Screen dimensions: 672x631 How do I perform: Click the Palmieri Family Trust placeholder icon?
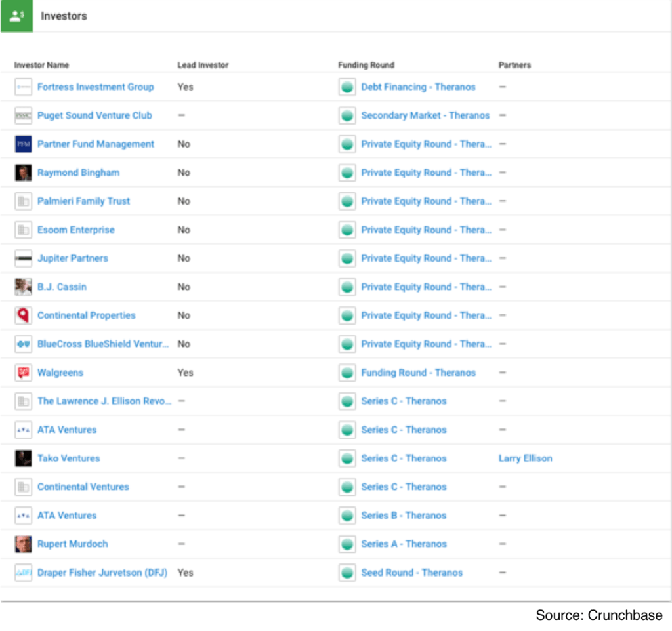coord(23,201)
